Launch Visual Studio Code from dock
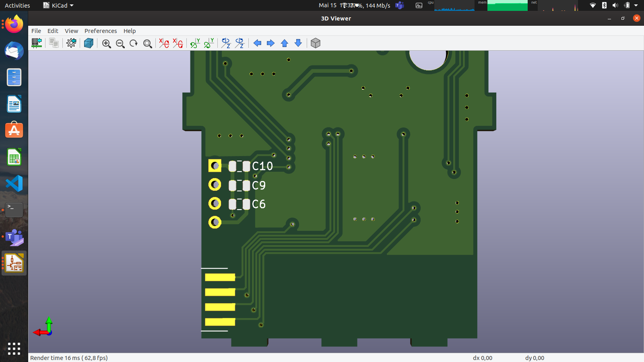Viewport: 644px width, 362px height. coord(14,183)
